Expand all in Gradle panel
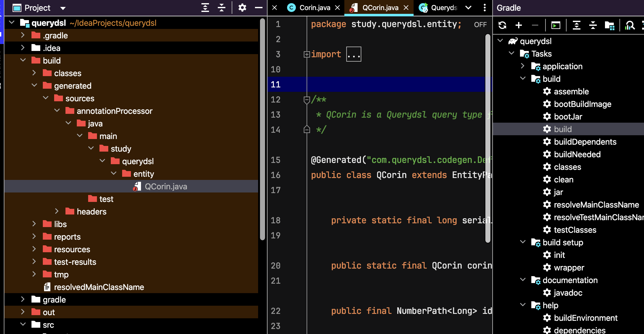 577,25
